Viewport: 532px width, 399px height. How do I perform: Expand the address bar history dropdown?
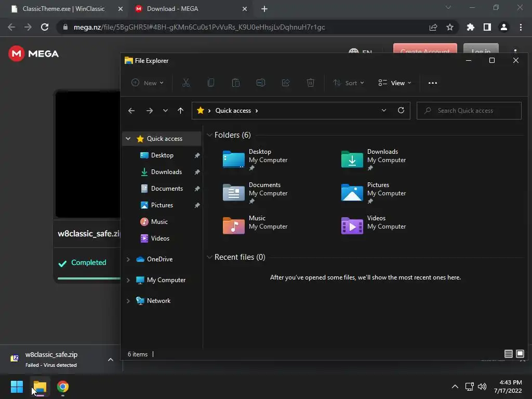coord(384,110)
